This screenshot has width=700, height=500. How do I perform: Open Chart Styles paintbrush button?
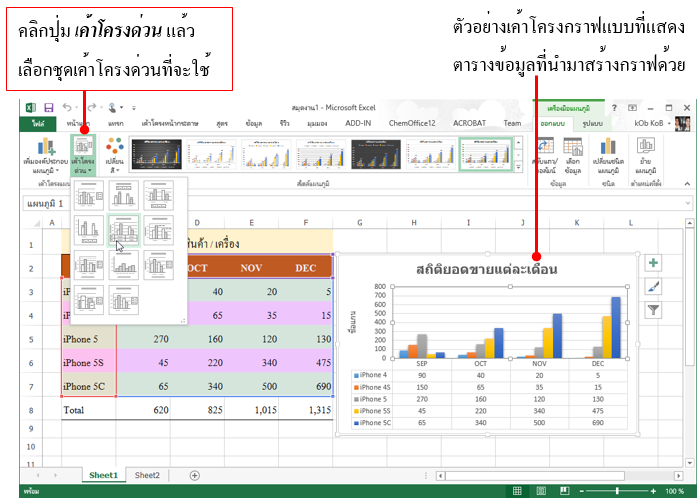point(654,287)
